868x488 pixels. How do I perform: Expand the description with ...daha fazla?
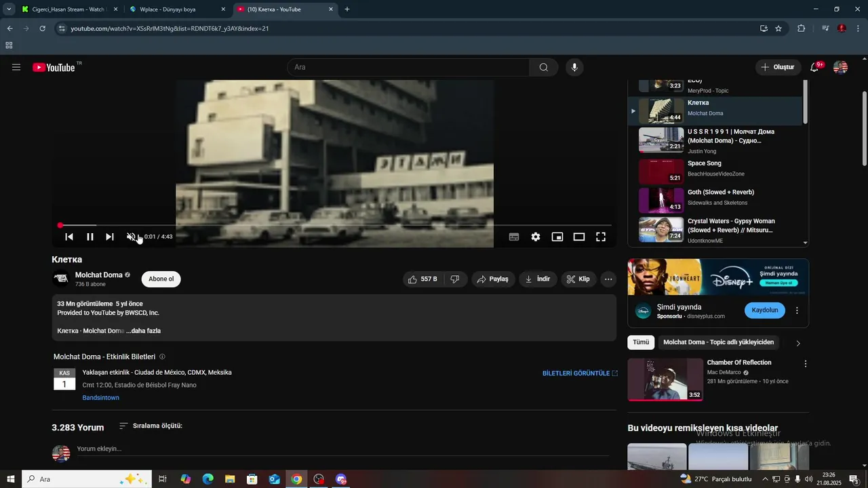pos(143,331)
